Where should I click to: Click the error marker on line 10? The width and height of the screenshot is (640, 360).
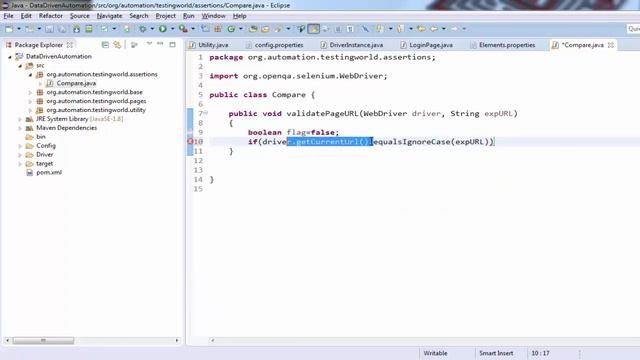[x=190, y=142]
